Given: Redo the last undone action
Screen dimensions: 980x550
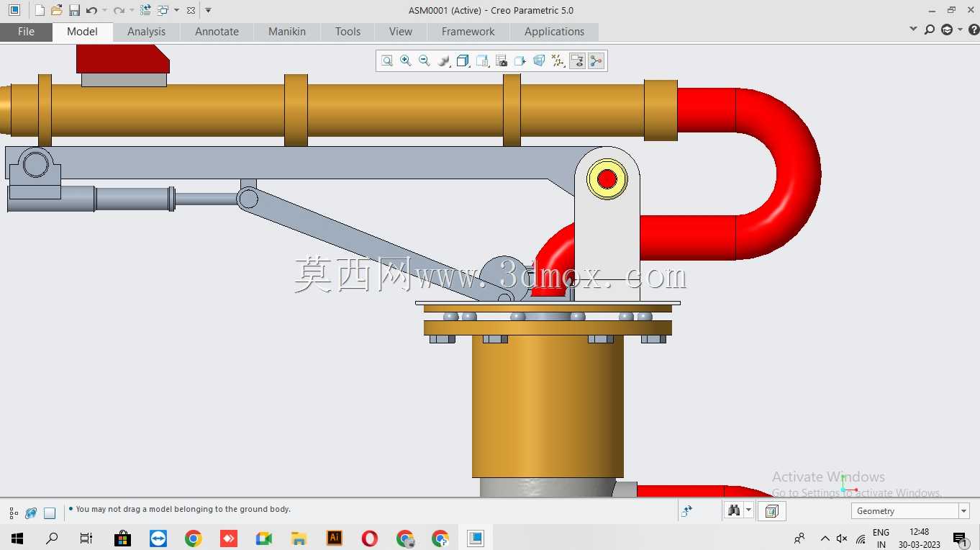Looking at the screenshot, I should pos(119,10).
